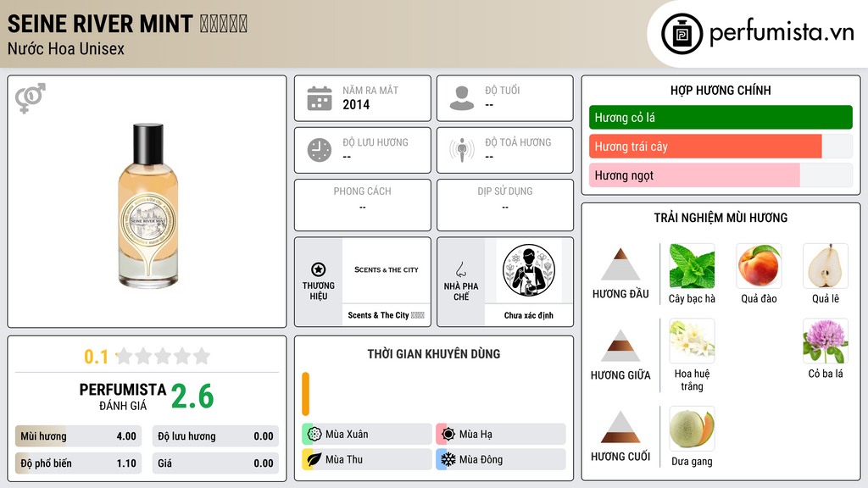Click the Mùa Đông snowflake icon
Viewport: 868px width, 488px height.
(448, 459)
